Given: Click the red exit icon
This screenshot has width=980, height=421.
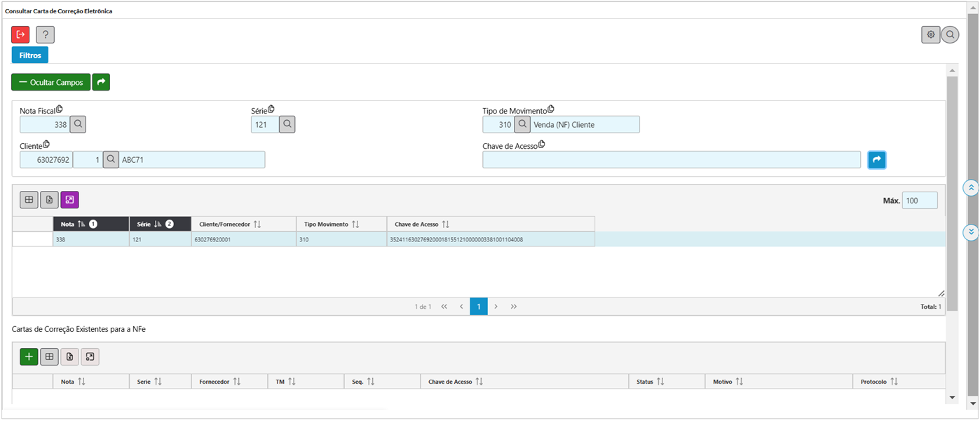Looking at the screenshot, I should tap(20, 34).
